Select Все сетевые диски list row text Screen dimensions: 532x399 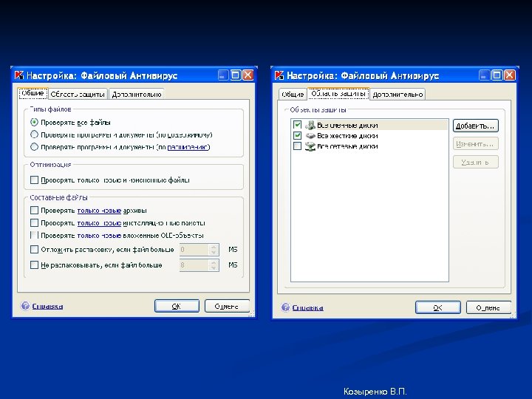[347, 146]
